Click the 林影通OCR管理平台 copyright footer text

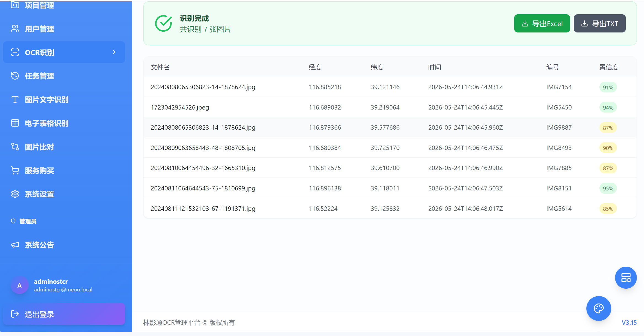189,323
